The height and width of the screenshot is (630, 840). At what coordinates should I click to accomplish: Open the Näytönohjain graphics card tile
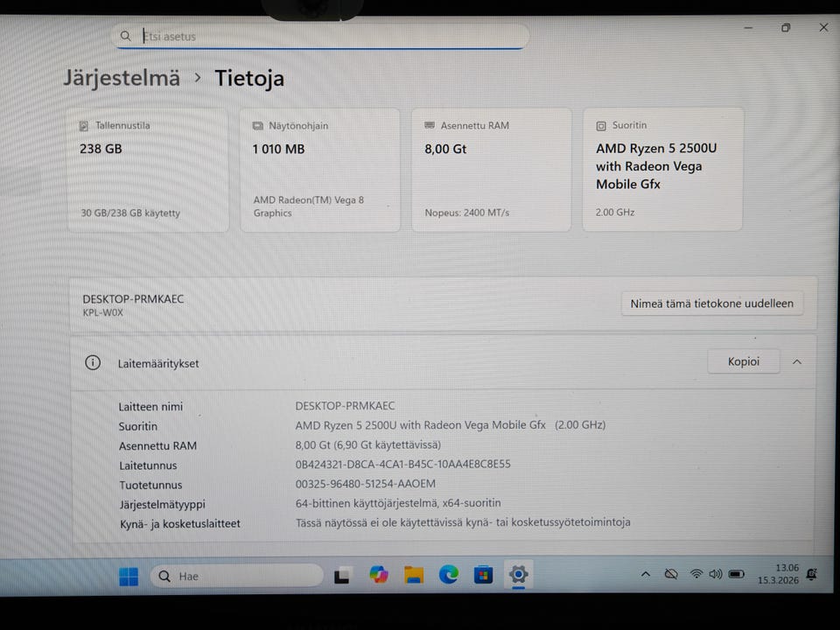tap(320, 170)
